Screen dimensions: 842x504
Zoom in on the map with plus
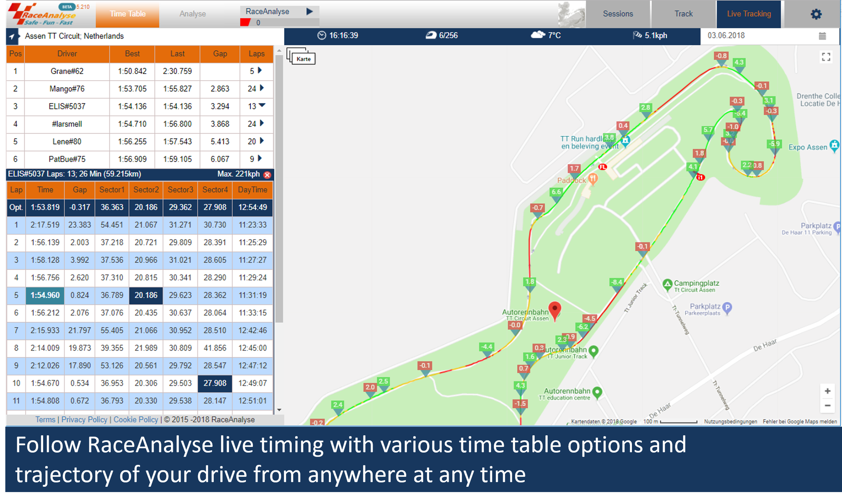(827, 391)
